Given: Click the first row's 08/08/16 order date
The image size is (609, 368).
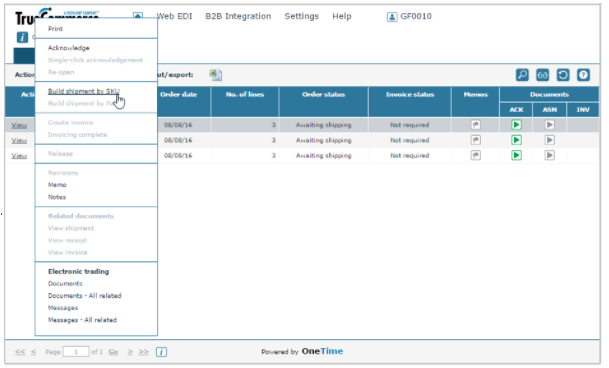Looking at the screenshot, I should pos(178,125).
